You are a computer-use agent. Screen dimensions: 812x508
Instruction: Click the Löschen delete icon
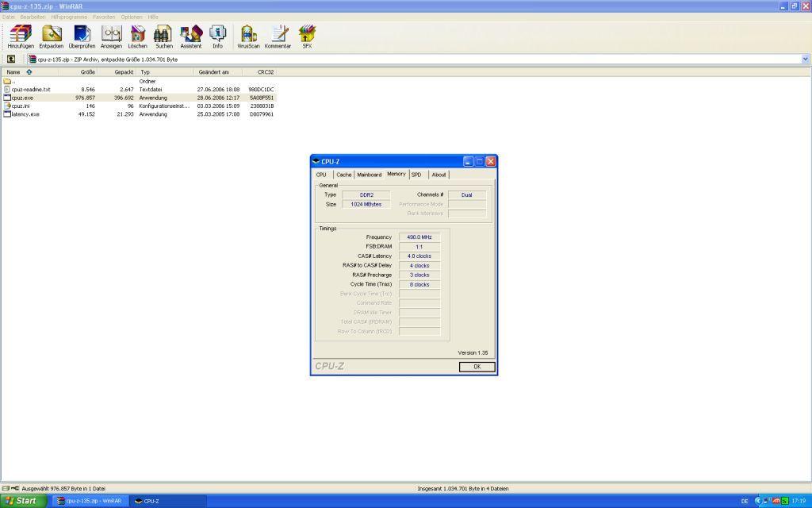138,33
